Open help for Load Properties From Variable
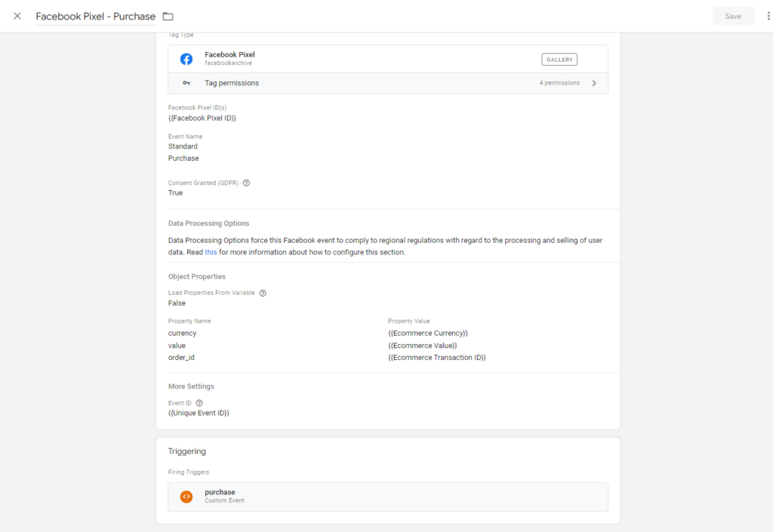The image size is (773, 532). (263, 293)
